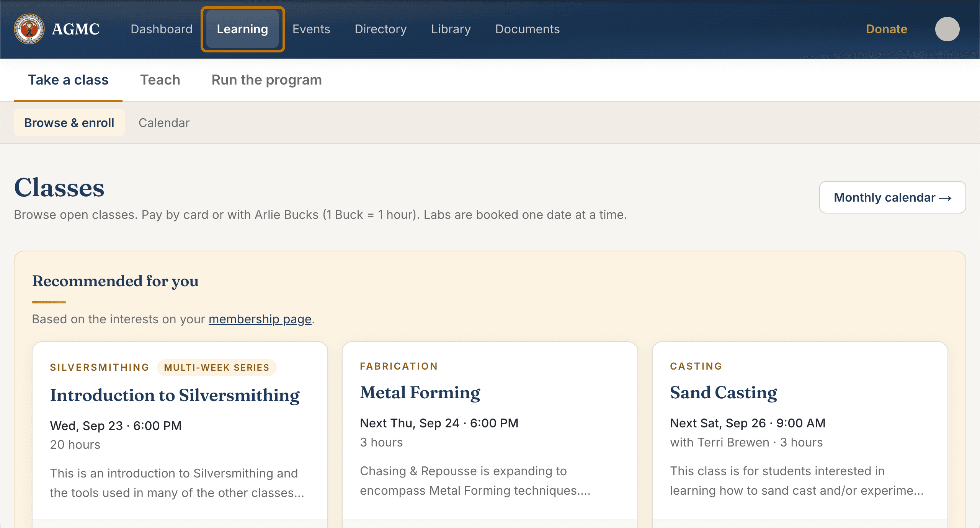Click the Classes page heading

[x=59, y=187]
